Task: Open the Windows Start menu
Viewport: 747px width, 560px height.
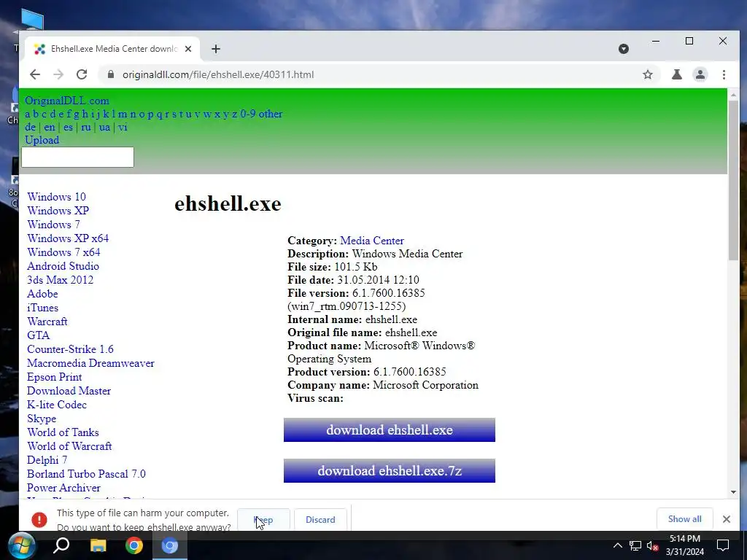Action: [x=21, y=545]
